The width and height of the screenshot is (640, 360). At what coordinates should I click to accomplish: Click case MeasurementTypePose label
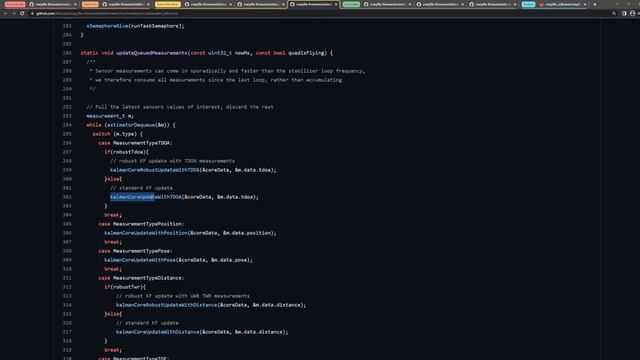135,251
